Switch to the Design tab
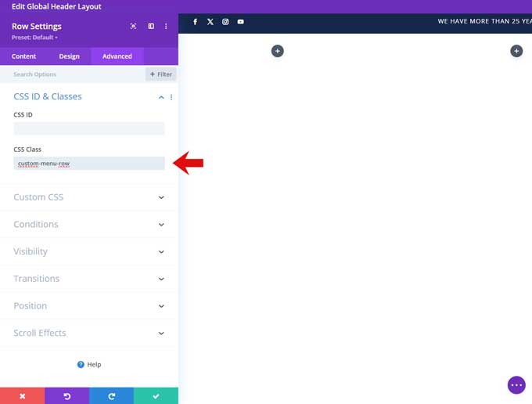532x404 pixels. tap(69, 56)
